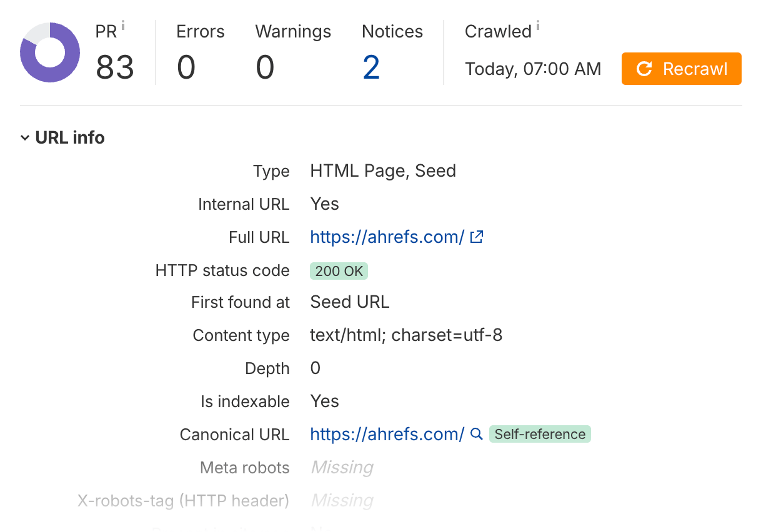The image size is (761, 532).
Task: Collapse the URL info section chevron
Action: (25, 138)
